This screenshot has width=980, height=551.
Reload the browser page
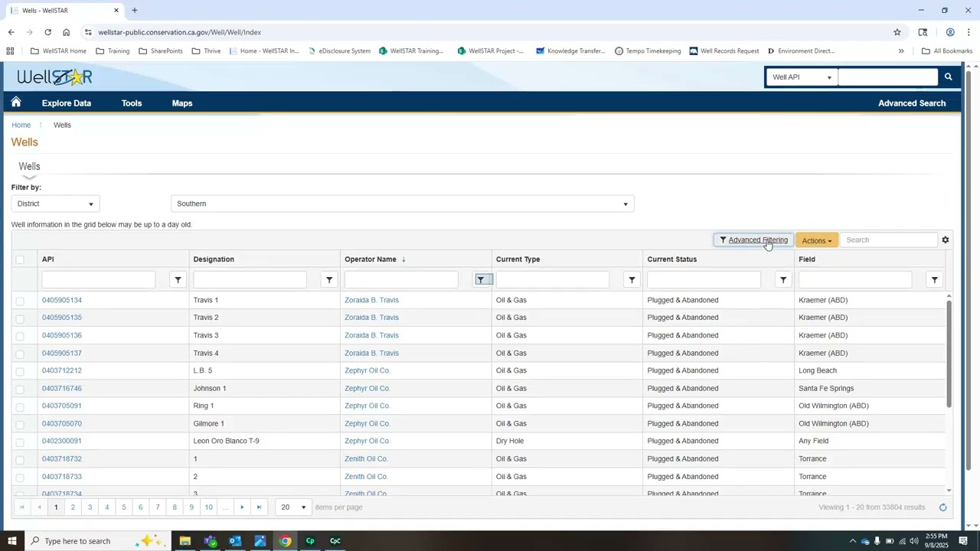47,32
